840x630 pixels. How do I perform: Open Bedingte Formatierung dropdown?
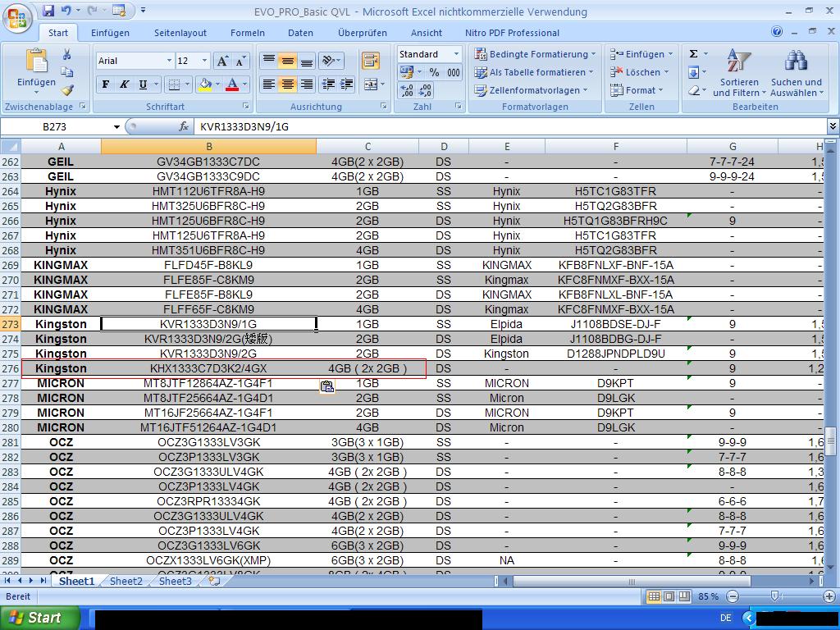(x=535, y=54)
